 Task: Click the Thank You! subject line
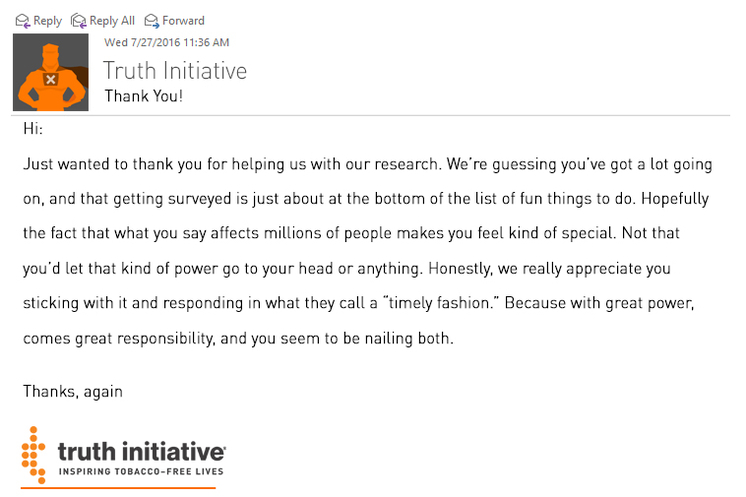coord(143,97)
